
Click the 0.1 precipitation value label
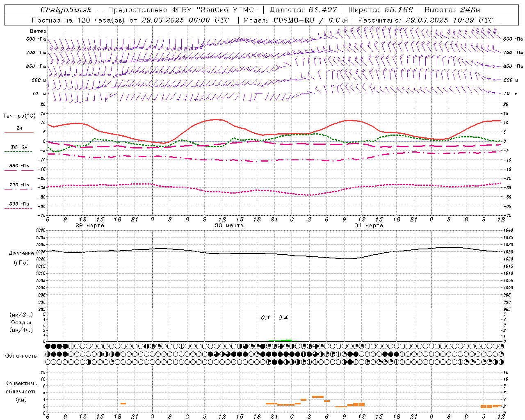point(266,318)
